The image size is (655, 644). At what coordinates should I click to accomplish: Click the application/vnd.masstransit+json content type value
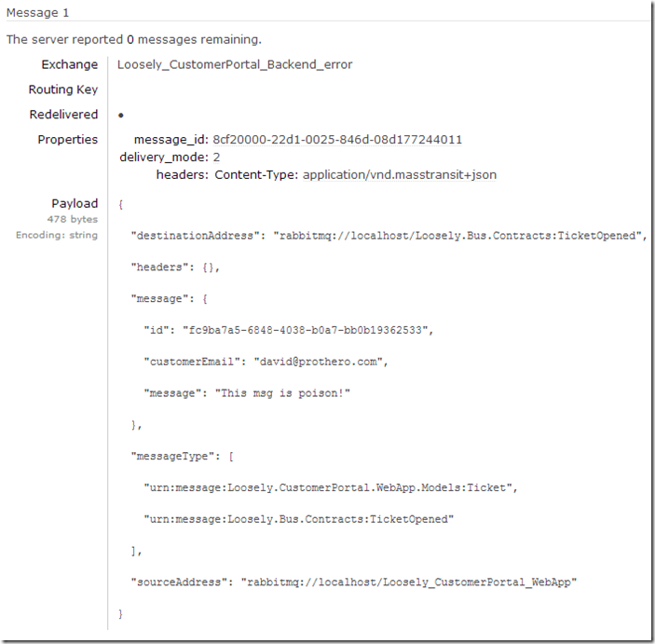coord(400,174)
